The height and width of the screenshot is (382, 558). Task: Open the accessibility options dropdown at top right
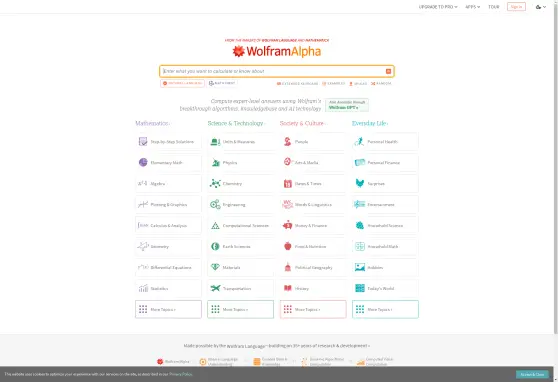point(541,7)
